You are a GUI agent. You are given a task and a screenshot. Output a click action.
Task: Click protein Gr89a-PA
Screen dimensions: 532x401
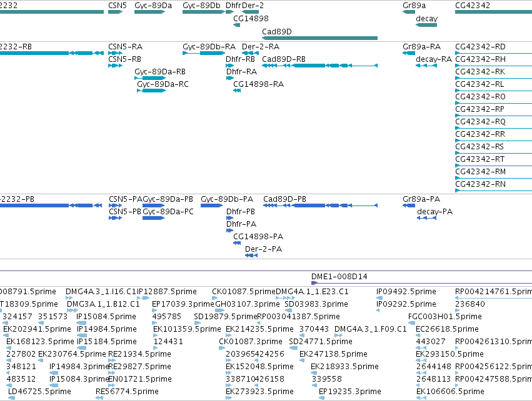click(421, 199)
